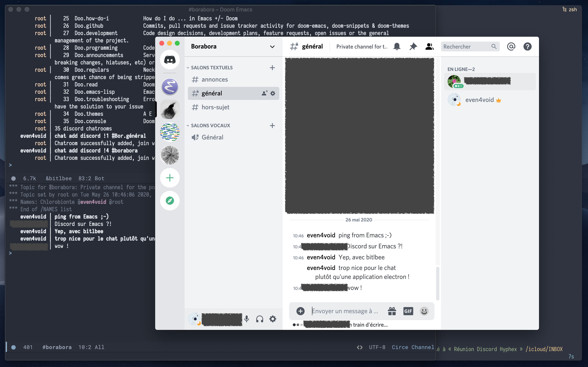588x367 pixels.
Task: Click the gift Nitro icon
Action: pyautogui.click(x=392, y=311)
